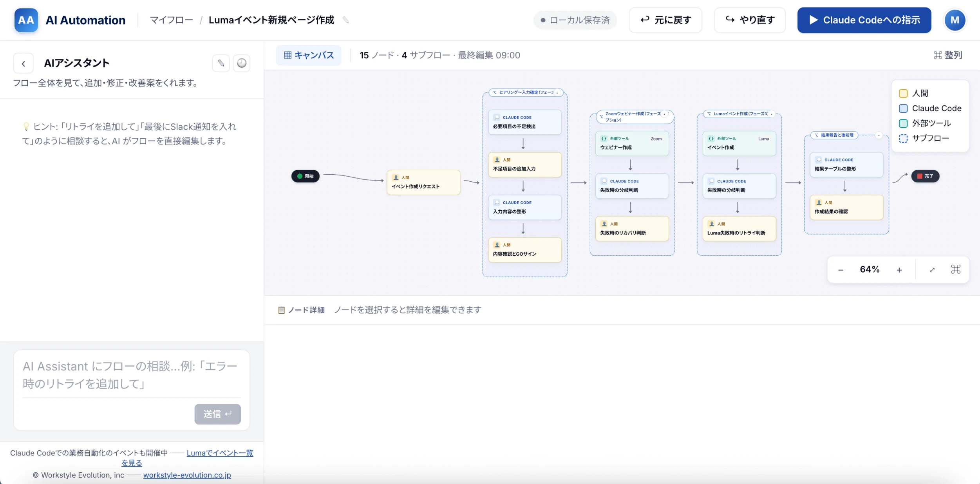Screen dimensions: 980x484
Task: Click 元に戻す undo button
Action: (x=665, y=20)
